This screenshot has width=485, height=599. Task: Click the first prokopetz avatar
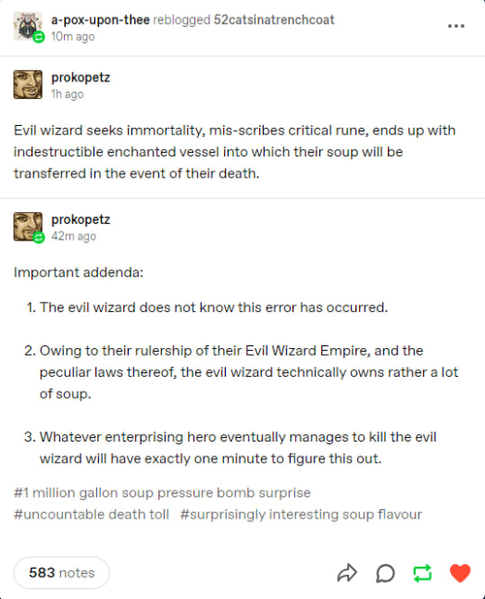[28, 84]
